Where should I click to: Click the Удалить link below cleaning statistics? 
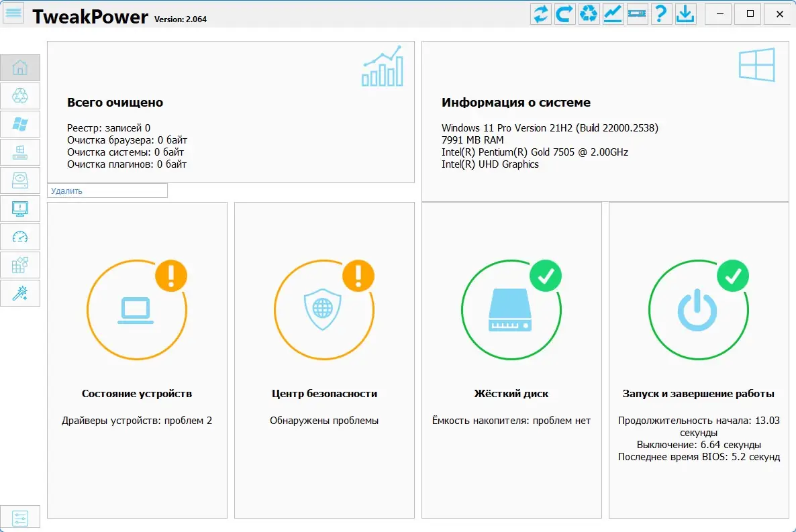(x=66, y=191)
